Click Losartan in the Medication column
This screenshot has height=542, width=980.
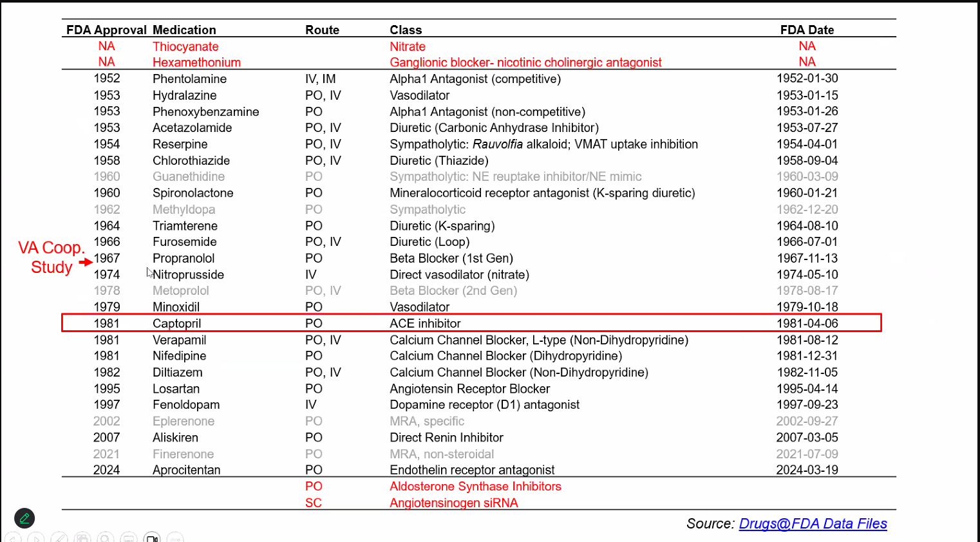point(176,389)
